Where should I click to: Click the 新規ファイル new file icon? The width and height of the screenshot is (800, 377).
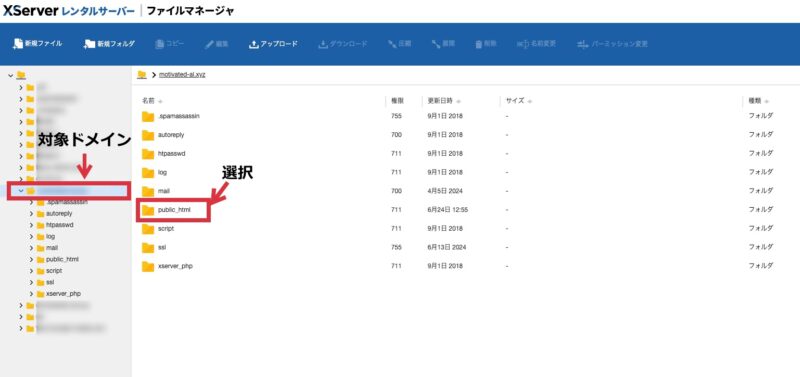tap(18, 44)
